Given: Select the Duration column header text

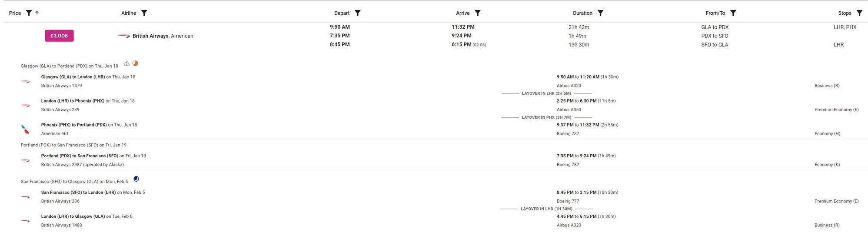Looking at the screenshot, I should [582, 13].
